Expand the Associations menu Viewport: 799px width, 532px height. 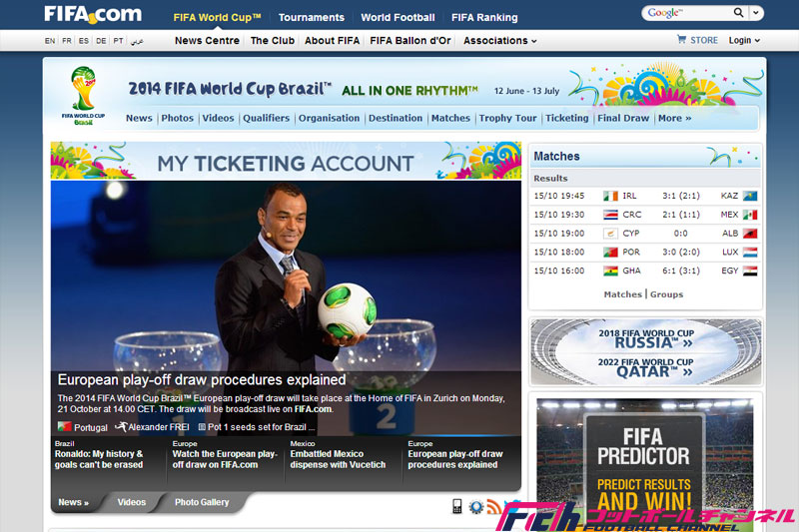500,41
